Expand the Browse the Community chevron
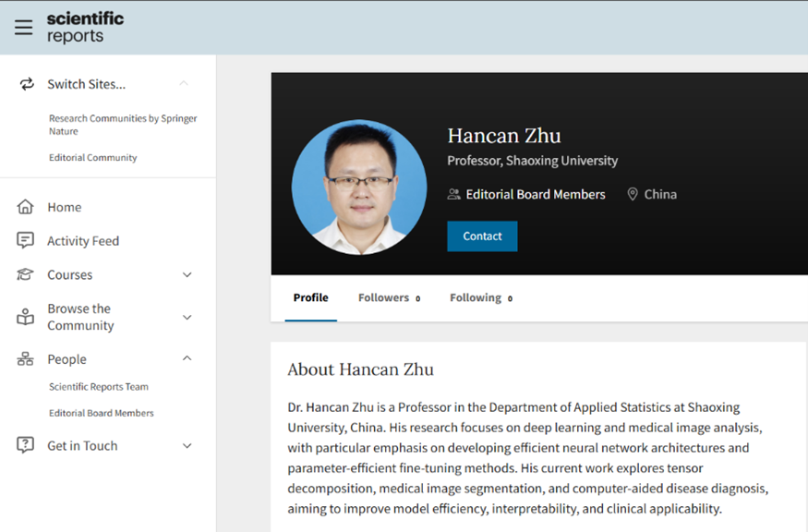The image size is (808, 532). coord(187,317)
